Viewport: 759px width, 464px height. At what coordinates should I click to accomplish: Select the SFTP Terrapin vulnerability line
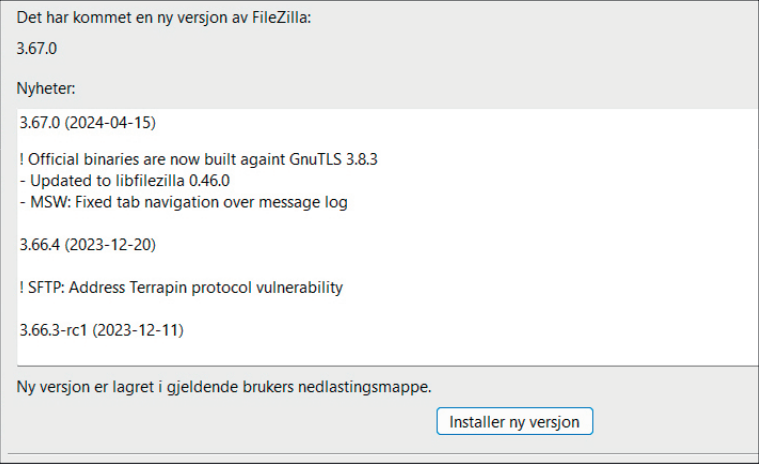(180, 287)
